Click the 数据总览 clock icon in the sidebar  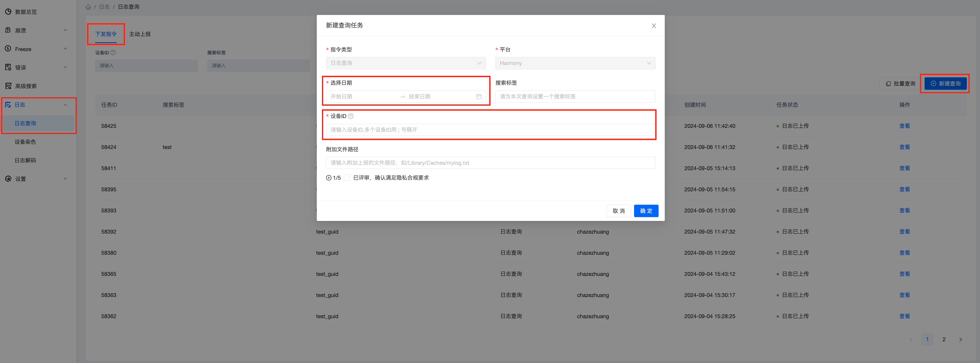coord(8,12)
